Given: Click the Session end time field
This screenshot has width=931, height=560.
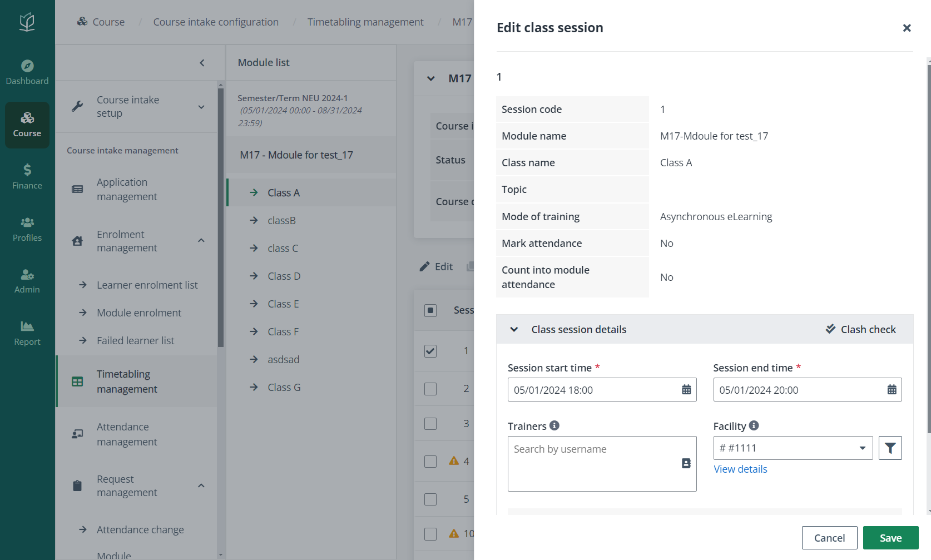Looking at the screenshot, I should point(808,390).
